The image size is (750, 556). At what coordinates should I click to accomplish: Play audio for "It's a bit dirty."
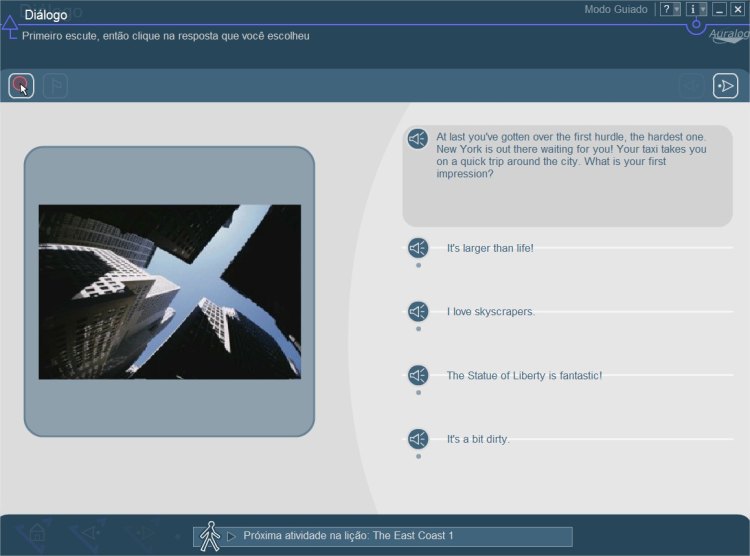(x=418, y=438)
